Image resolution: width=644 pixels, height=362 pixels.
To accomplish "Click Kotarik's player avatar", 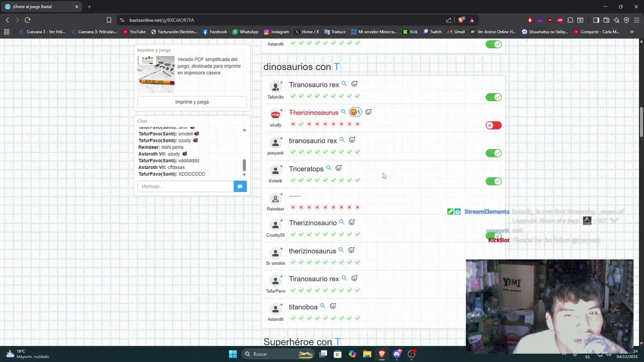I will 275,171.
